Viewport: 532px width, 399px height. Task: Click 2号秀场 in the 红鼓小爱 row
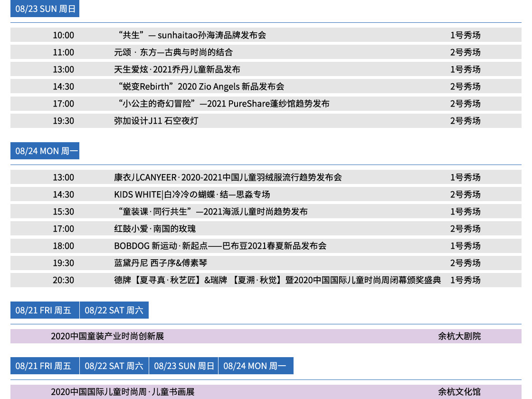tap(465, 229)
